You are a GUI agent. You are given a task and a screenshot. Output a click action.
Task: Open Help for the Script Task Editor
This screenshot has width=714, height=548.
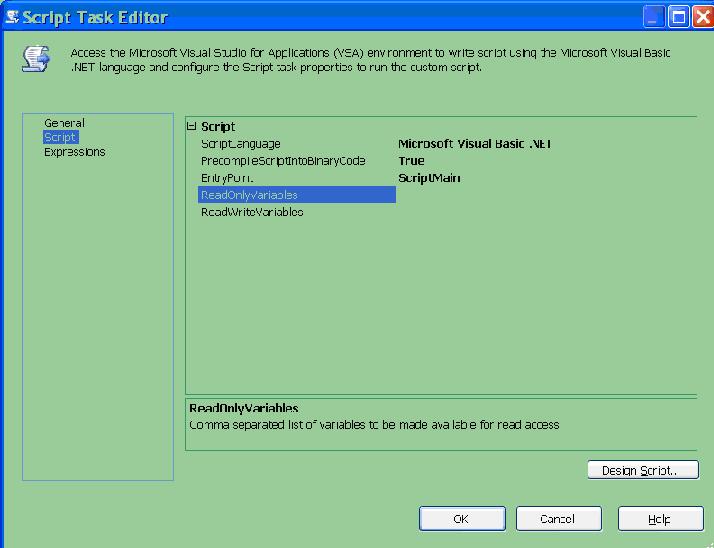tap(661, 518)
